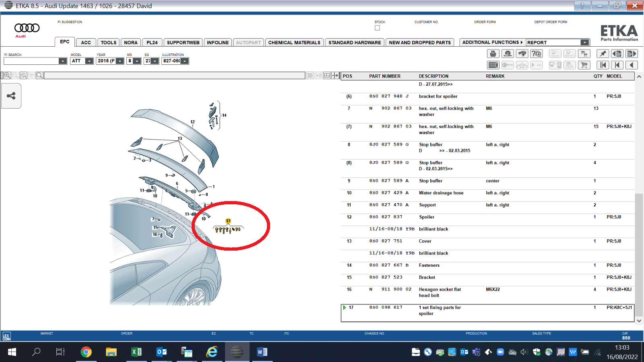
Task: Open Excel from the Windows taskbar
Action: pyautogui.click(x=136, y=352)
